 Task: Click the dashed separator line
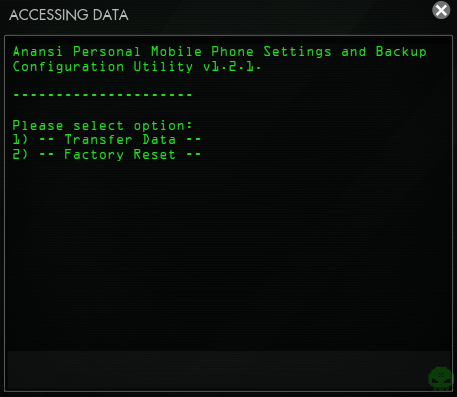click(102, 95)
